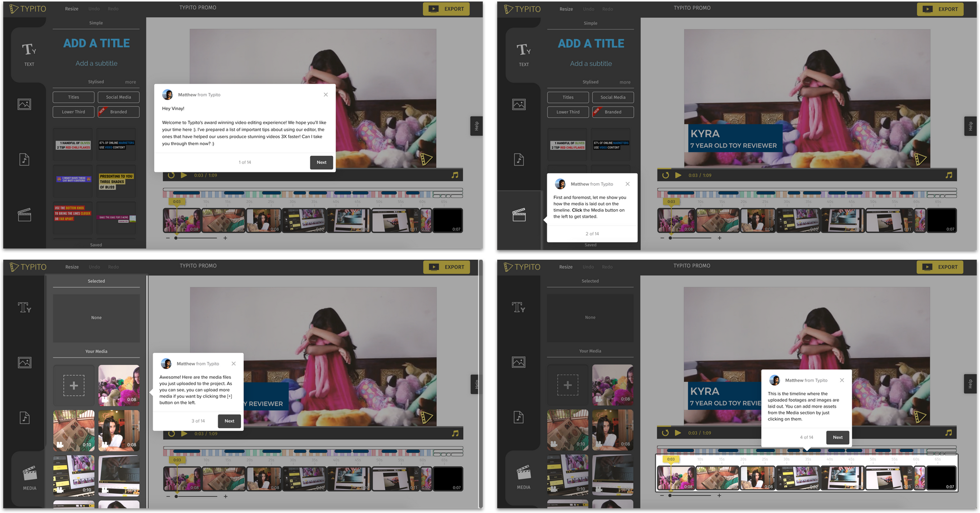Restart playback in the '2 of 14' screenshot
The width and height of the screenshot is (980, 513).
[x=665, y=175]
